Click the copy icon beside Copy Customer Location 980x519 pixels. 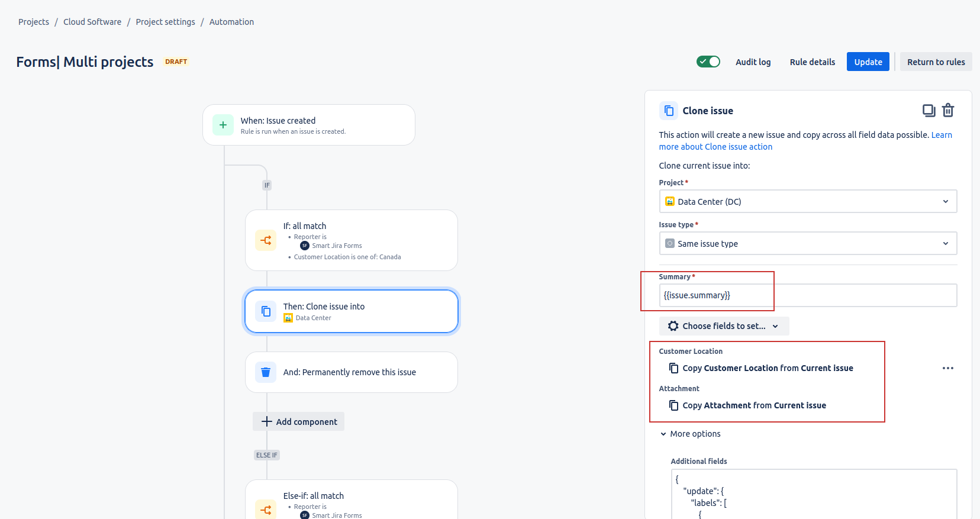click(673, 368)
